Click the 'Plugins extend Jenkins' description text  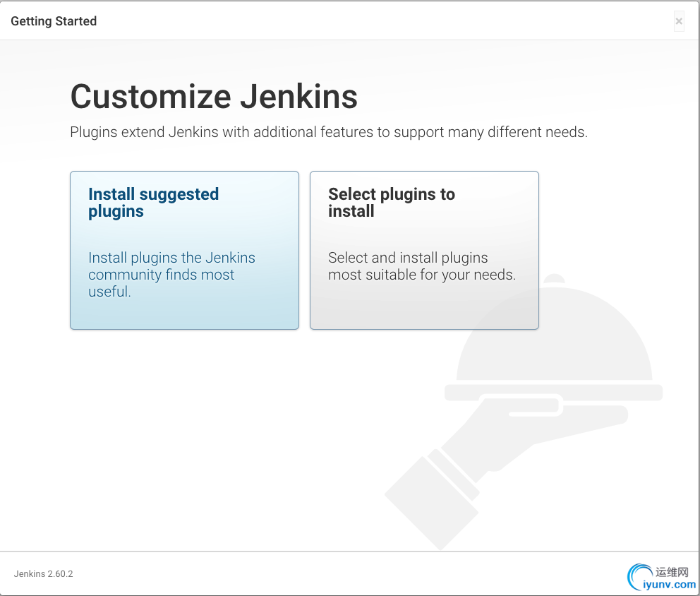(x=329, y=132)
